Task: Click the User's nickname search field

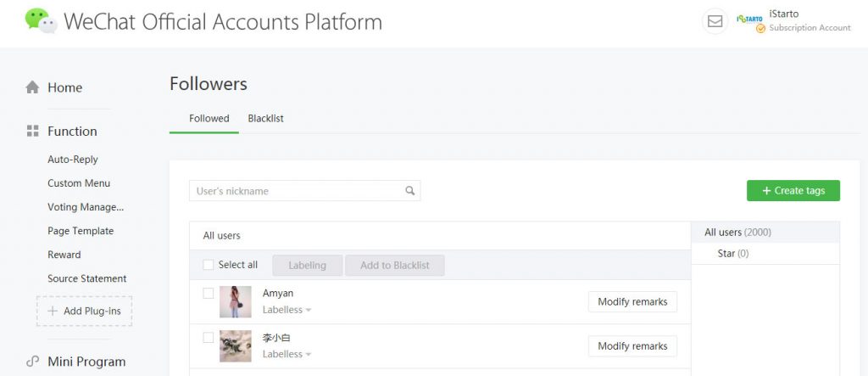Action: coord(304,191)
